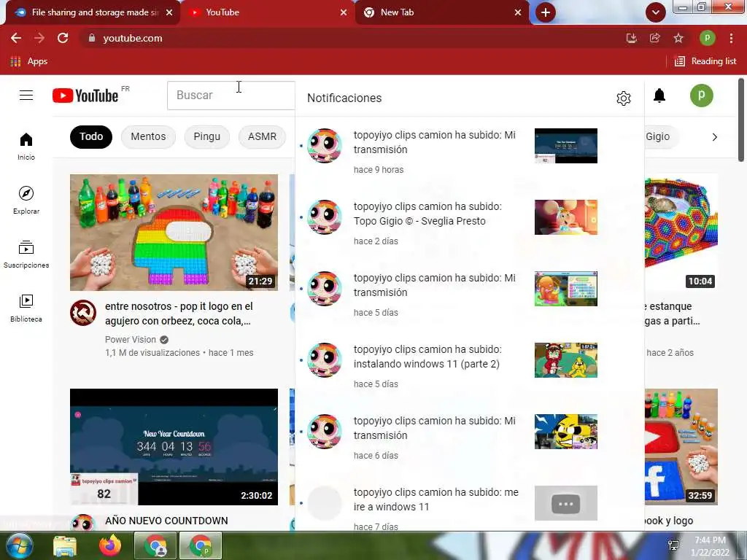Click the YouTube logo
This screenshot has width=747, height=560.
[x=85, y=96]
